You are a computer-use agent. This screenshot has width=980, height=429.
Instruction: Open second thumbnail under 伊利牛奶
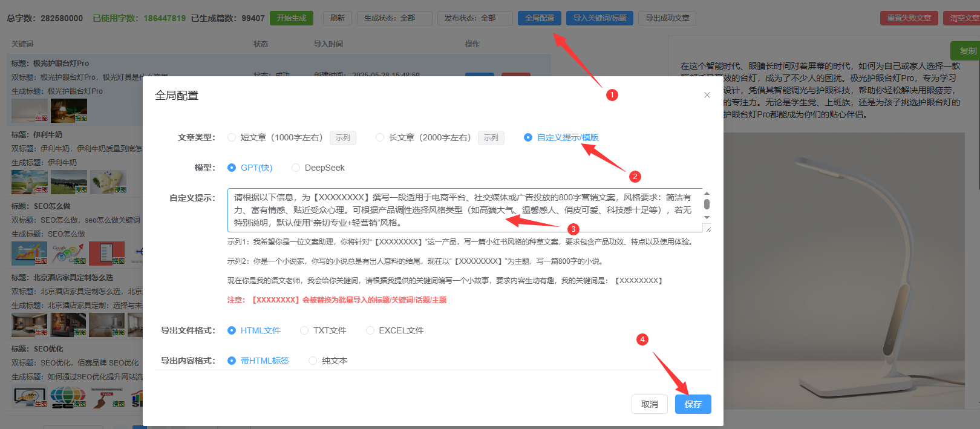coord(69,182)
